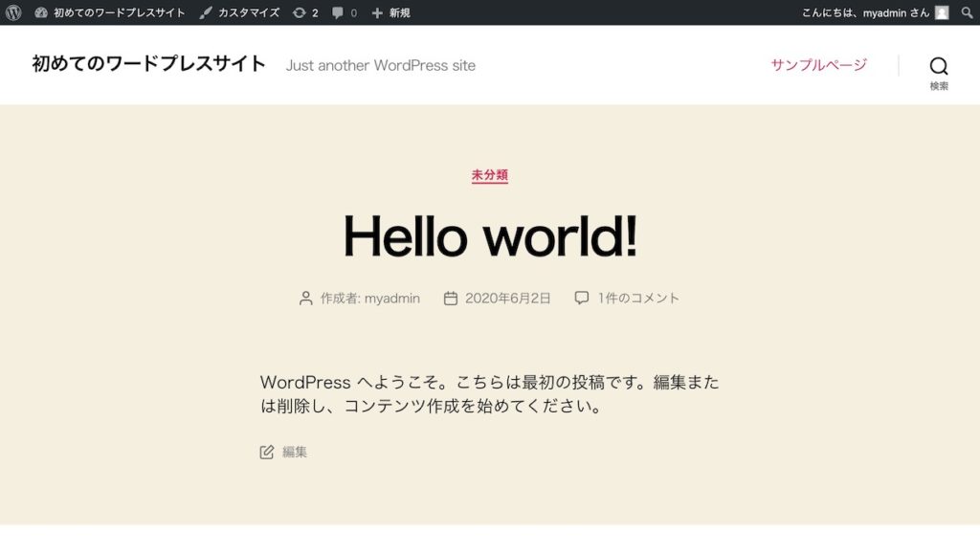Click the calendar icon beside date
Image resolution: width=980 pixels, height=555 pixels.
coord(450,299)
